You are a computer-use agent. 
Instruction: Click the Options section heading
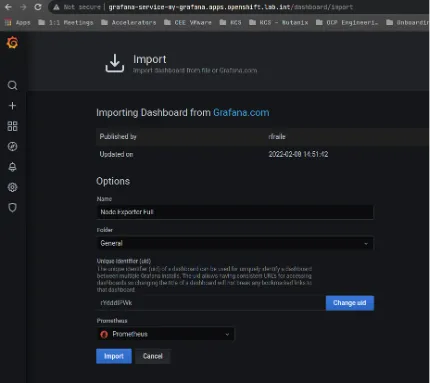point(113,181)
